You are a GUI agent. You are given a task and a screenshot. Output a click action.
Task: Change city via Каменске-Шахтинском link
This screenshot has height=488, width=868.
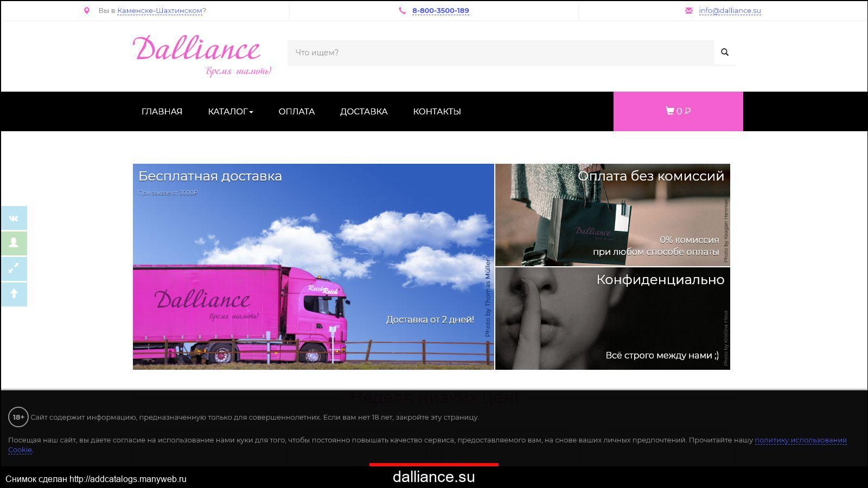pyautogui.click(x=159, y=11)
